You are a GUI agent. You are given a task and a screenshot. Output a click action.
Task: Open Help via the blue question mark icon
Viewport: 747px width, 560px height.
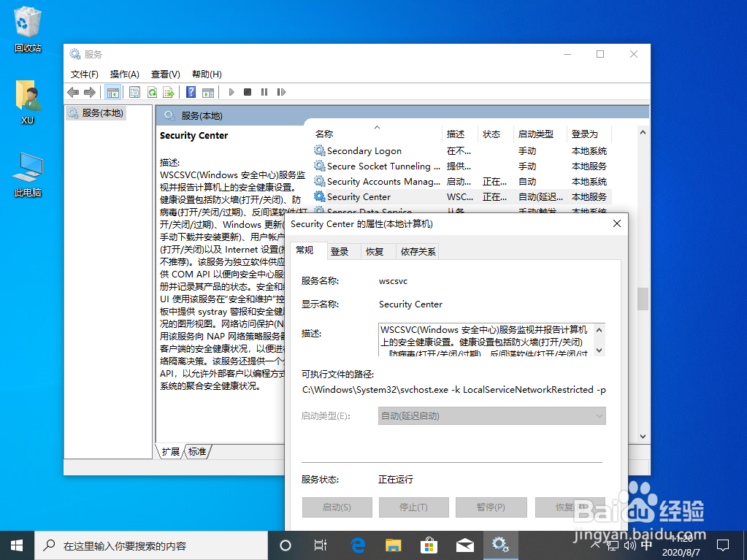click(x=191, y=92)
